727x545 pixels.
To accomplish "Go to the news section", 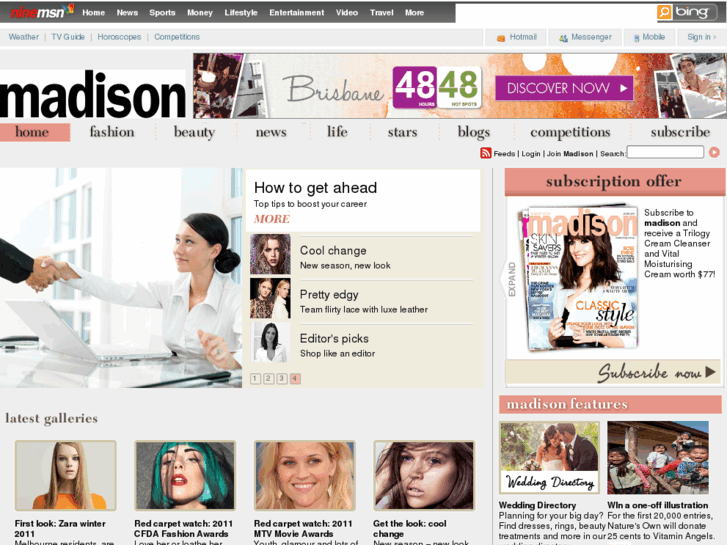I will coord(271,132).
